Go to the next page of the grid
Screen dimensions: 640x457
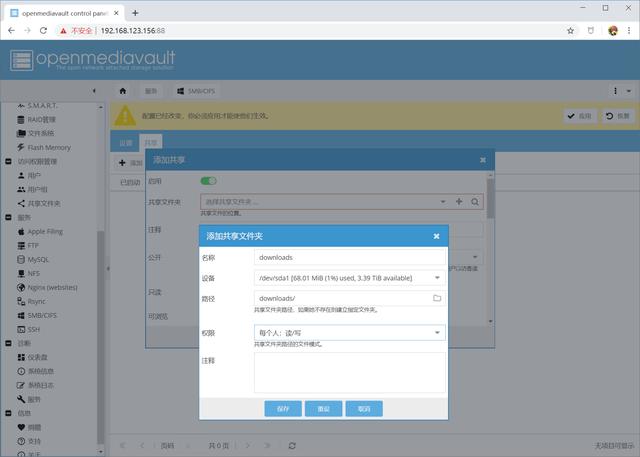tap(247, 446)
